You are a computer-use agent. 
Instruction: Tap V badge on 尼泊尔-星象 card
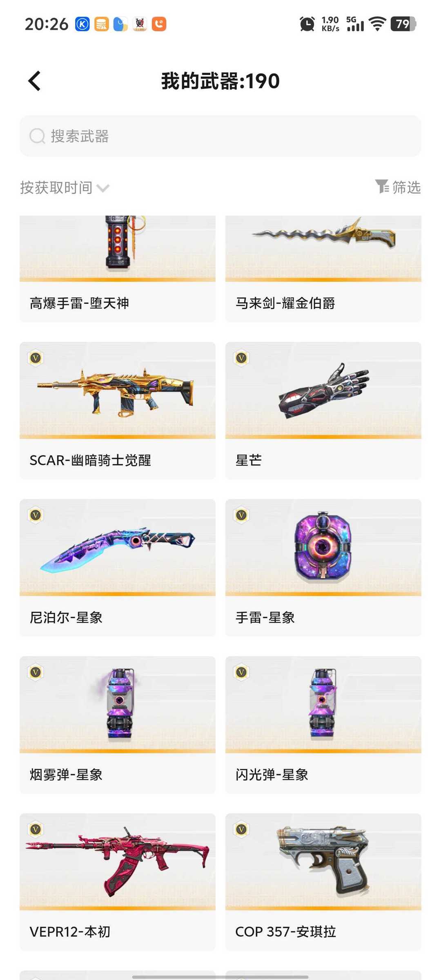point(36,515)
